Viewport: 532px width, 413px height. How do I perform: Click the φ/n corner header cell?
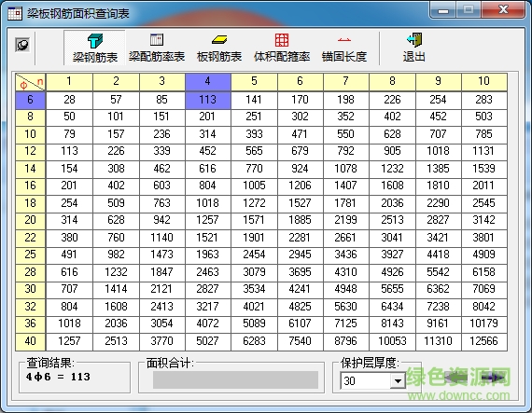[30, 82]
